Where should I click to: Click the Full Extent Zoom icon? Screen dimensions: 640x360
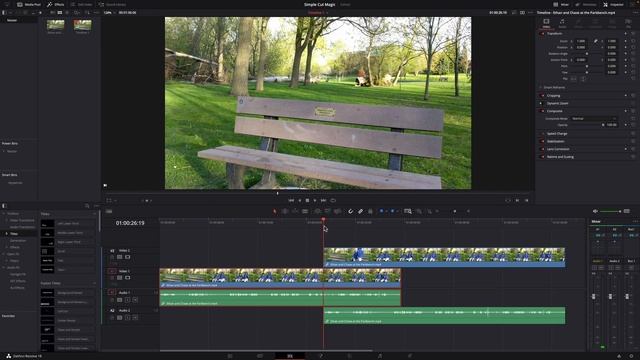click(x=408, y=211)
